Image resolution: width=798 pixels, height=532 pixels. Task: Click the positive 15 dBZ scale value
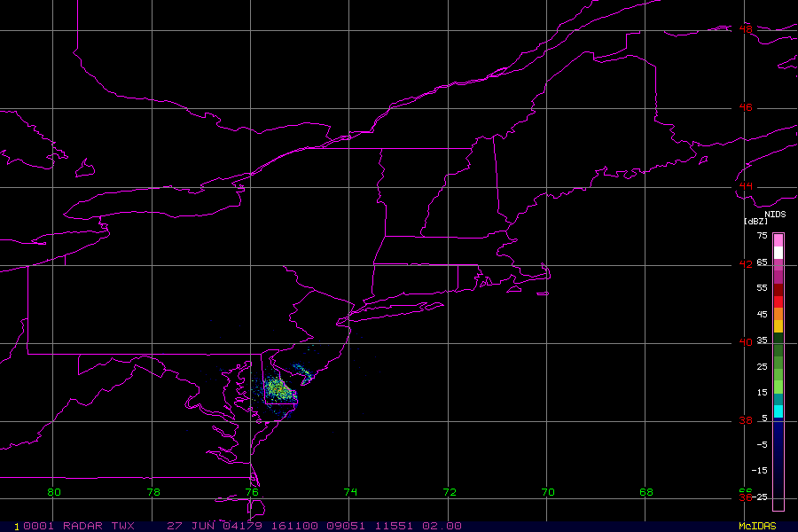(x=762, y=393)
